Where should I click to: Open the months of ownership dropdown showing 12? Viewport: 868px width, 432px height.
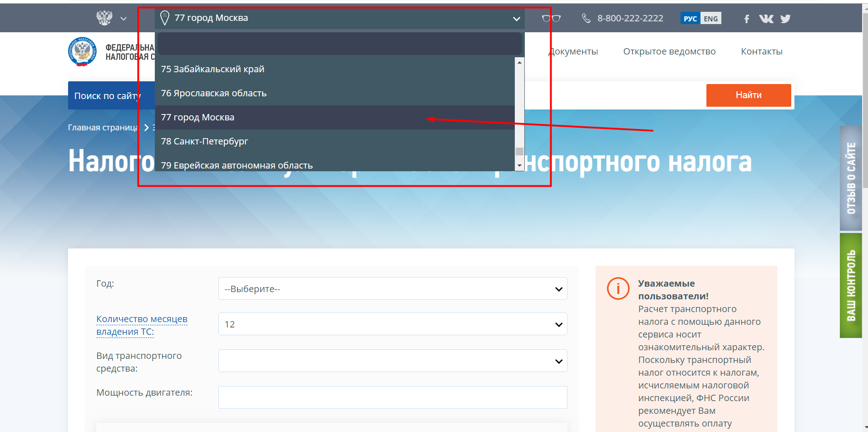point(393,324)
